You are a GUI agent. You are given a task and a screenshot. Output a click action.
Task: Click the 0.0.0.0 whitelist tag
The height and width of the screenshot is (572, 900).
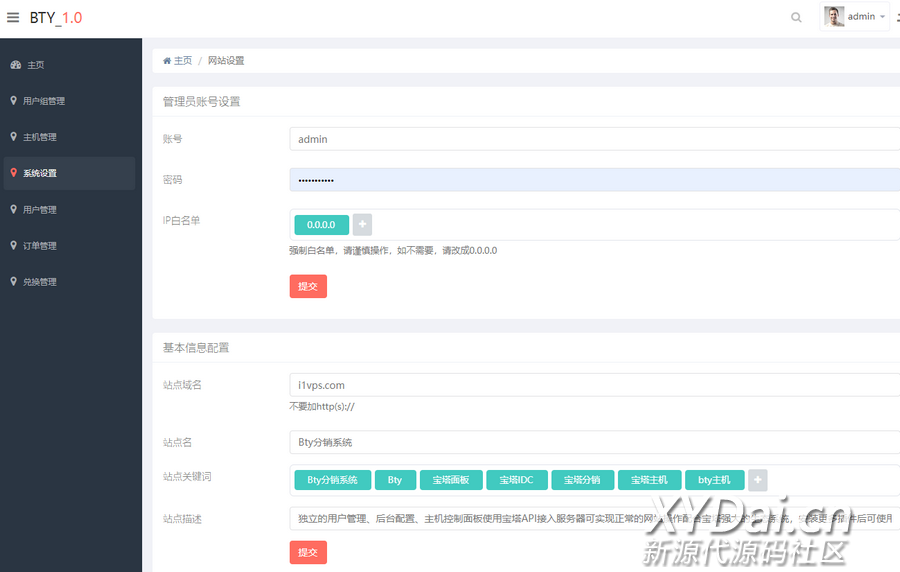pos(321,225)
